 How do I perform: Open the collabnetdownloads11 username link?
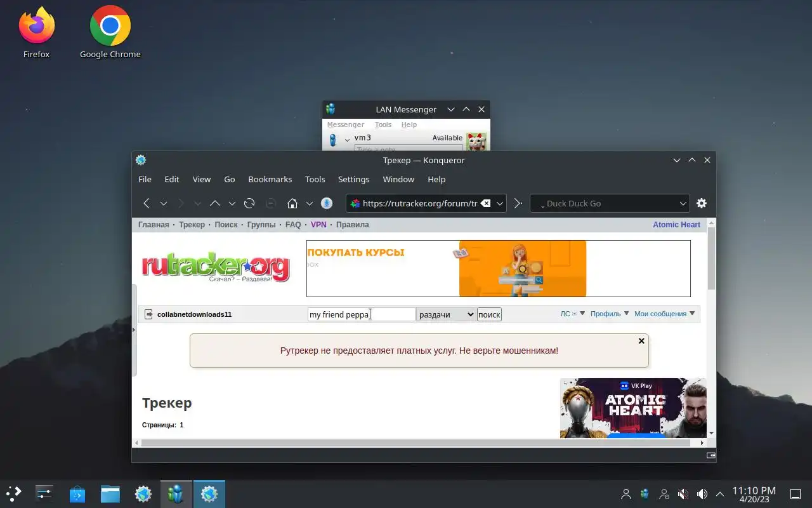[194, 314]
